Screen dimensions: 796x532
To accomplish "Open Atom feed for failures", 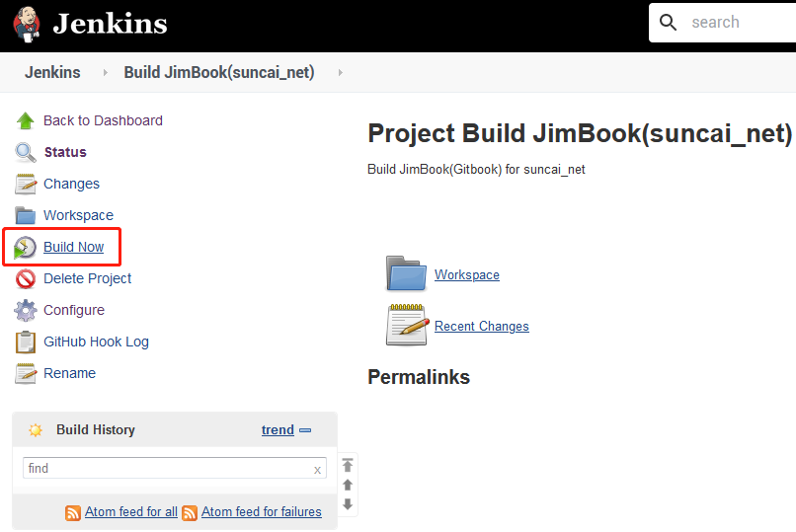I will [262, 511].
